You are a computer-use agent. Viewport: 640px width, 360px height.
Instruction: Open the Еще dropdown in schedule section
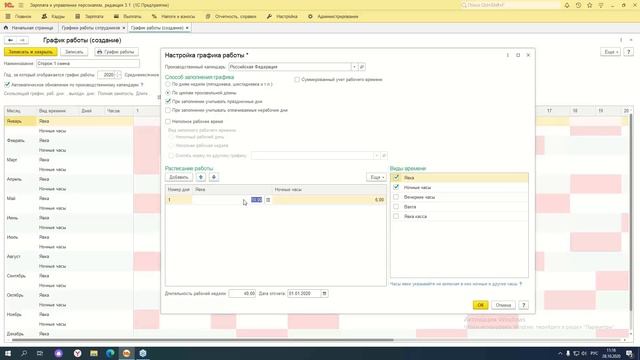tap(376, 177)
